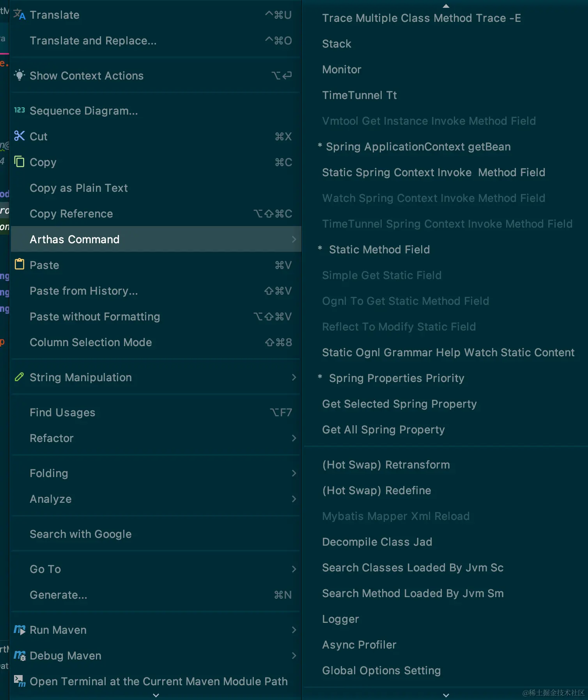Expand the Go To submenu arrow
The width and height of the screenshot is (588, 700).
[294, 569]
